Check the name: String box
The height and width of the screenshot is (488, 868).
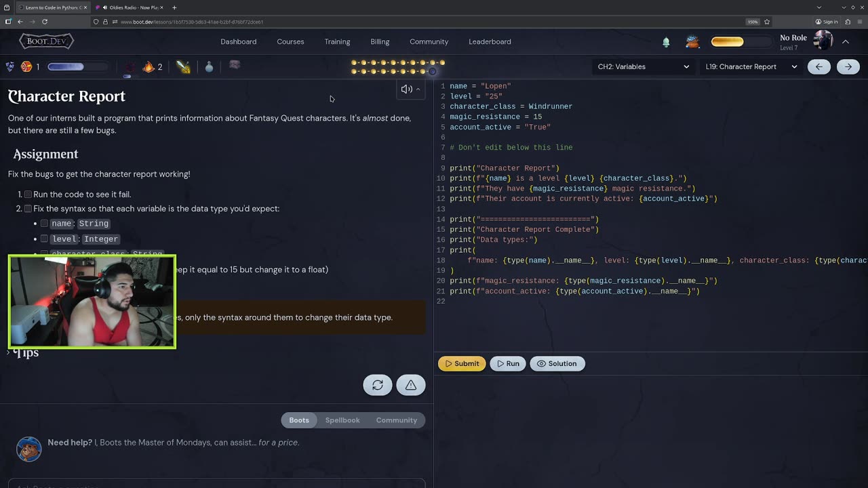point(44,223)
